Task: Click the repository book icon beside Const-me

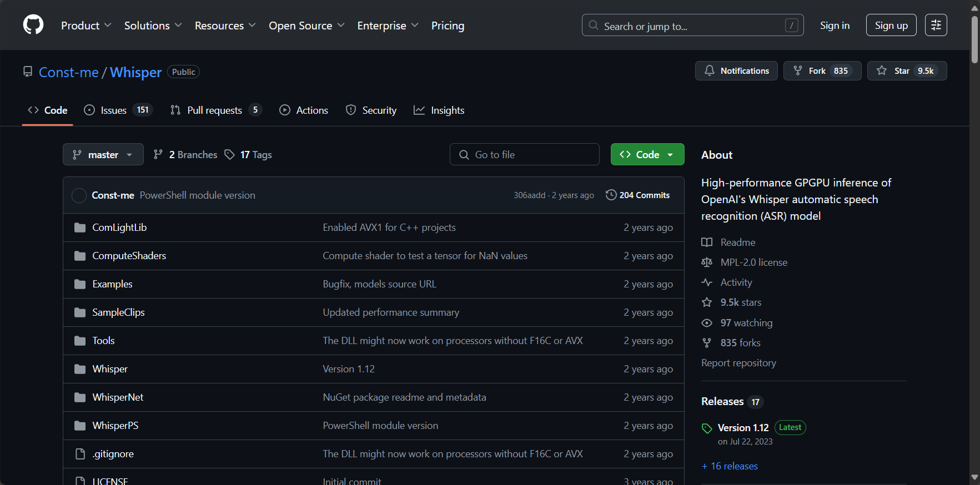Action: click(x=28, y=72)
